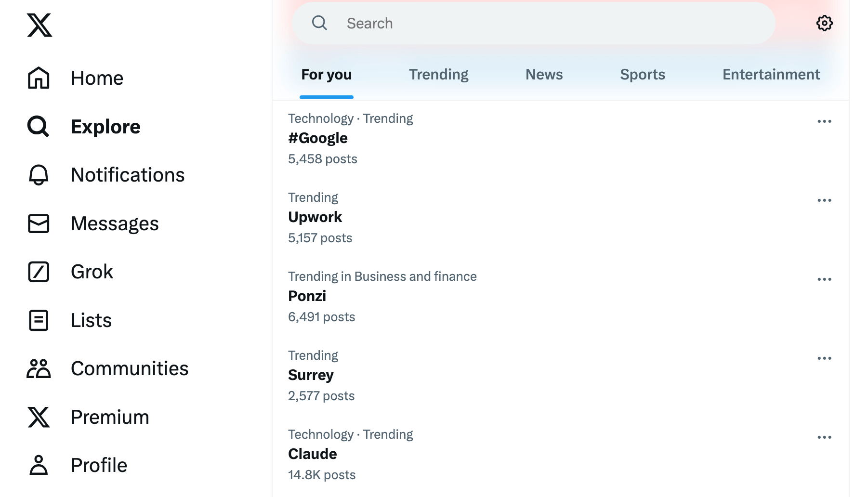The image size is (868, 497).
Task: Select the Surrey trend
Action: click(311, 375)
